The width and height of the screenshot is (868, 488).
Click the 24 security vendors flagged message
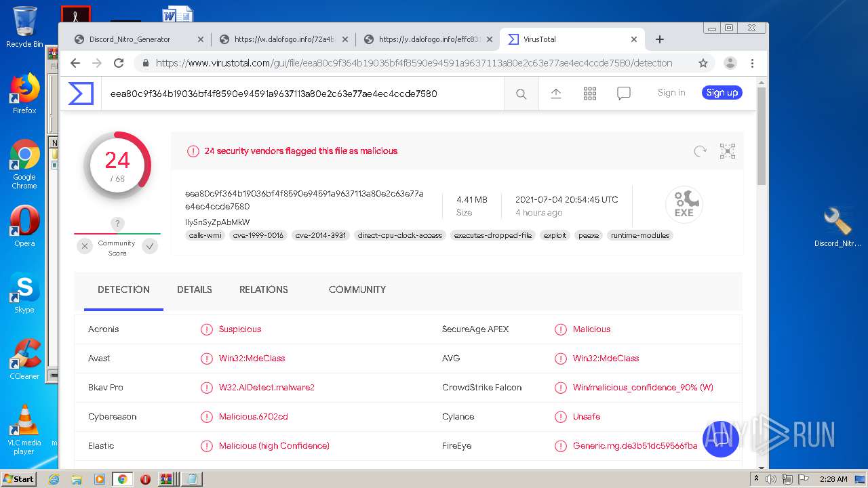301,151
